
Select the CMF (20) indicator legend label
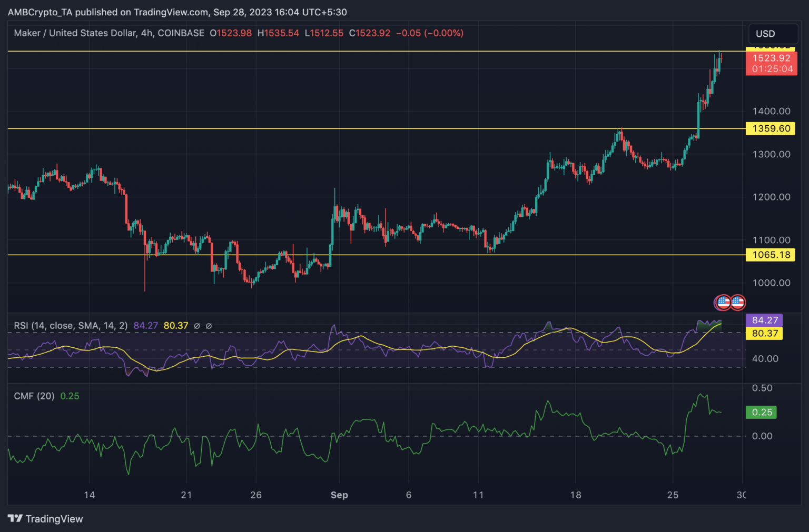pyautogui.click(x=34, y=396)
